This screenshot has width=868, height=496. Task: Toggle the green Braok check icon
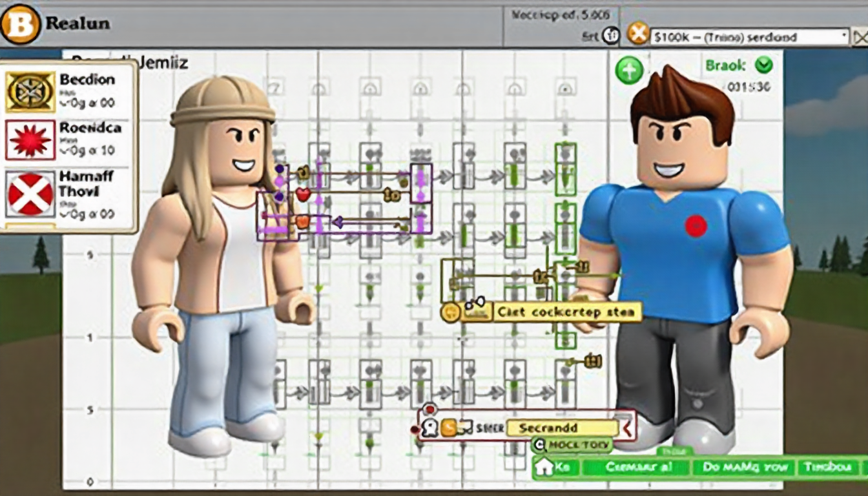pos(763,65)
